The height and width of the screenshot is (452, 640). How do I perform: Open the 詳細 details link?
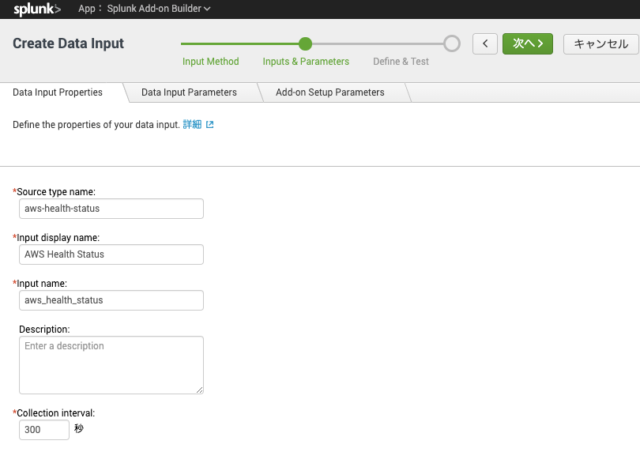click(192, 125)
